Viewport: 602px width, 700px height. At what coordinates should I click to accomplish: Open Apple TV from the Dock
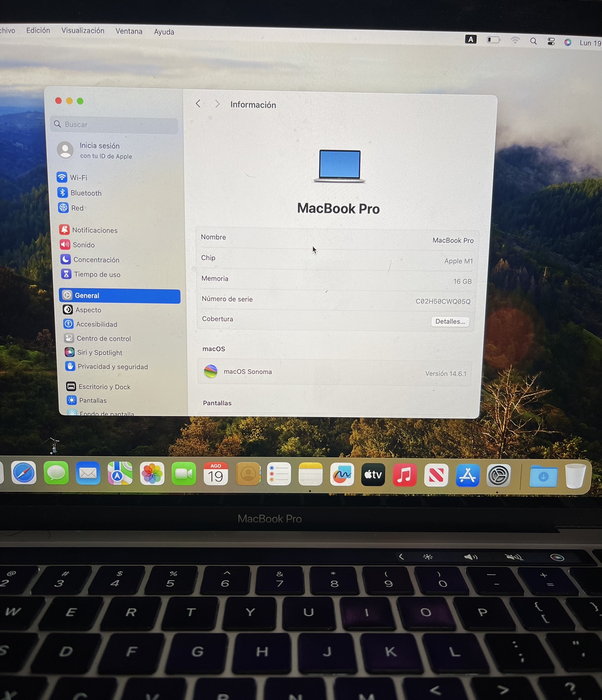point(373,475)
